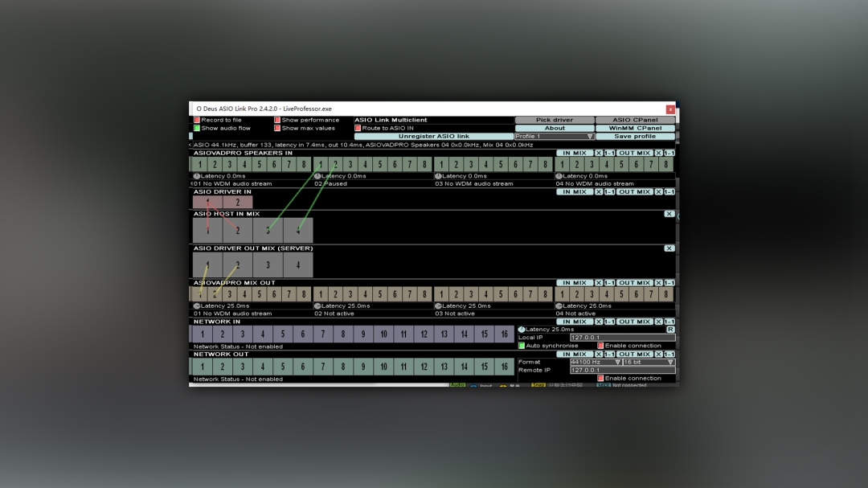
Task: Select ASIO Host In Mix channel 1
Action: point(207,231)
